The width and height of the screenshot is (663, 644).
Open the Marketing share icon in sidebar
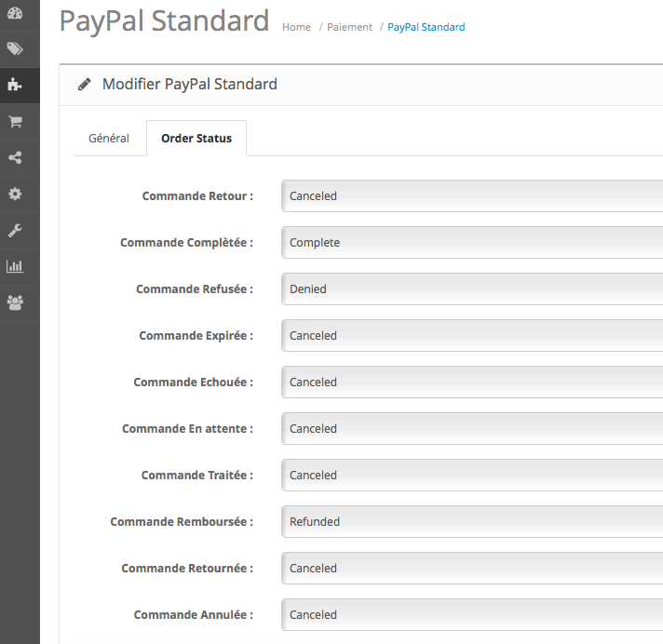pyautogui.click(x=15, y=157)
